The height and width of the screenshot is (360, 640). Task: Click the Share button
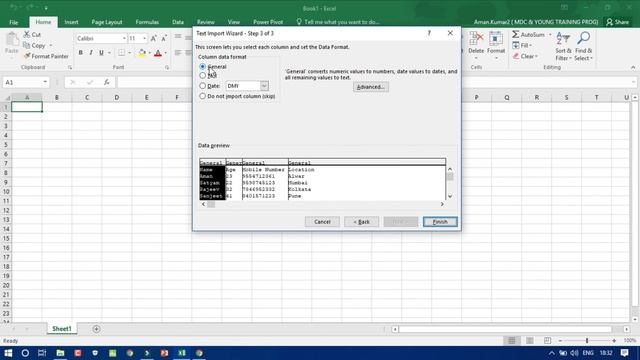(x=618, y=22)
